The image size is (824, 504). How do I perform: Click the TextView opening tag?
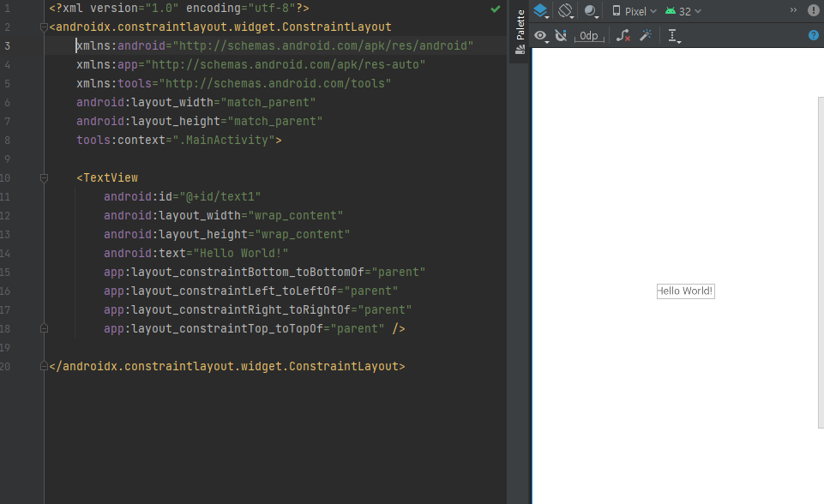107,177
